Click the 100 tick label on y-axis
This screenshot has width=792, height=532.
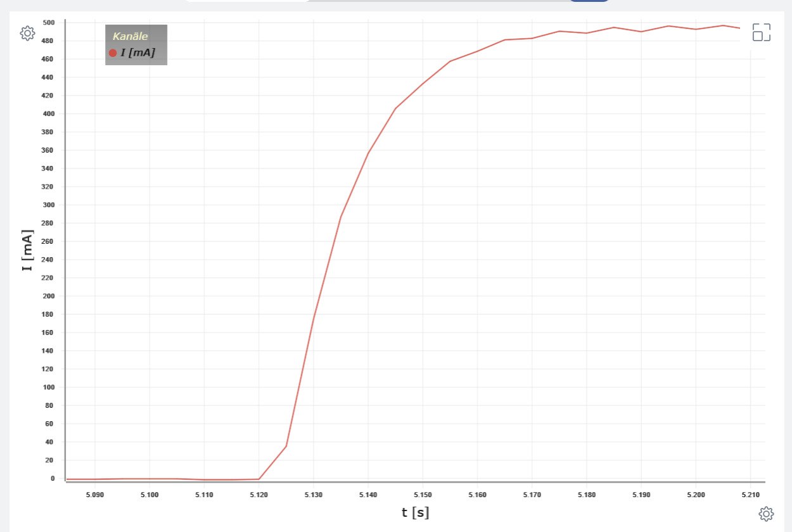click(x=49, y=387)
